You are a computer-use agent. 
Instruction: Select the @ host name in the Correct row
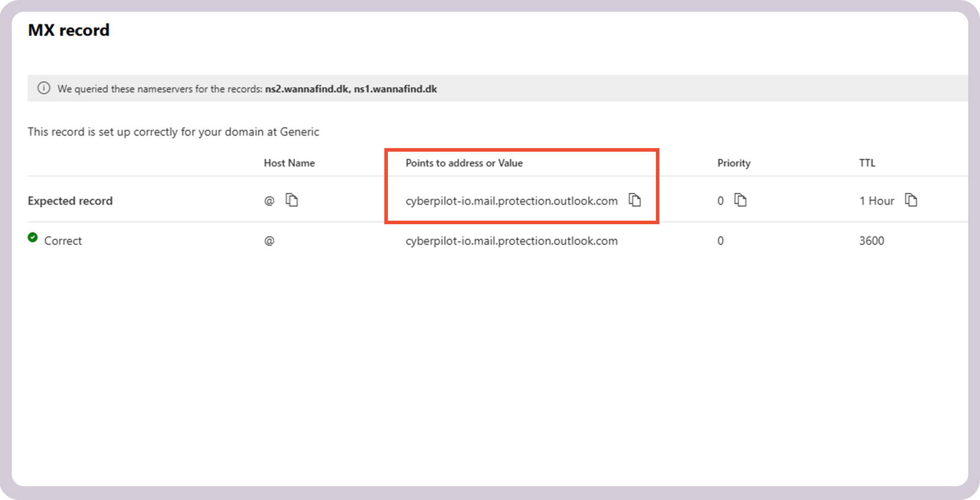click(x=268, y=241)
